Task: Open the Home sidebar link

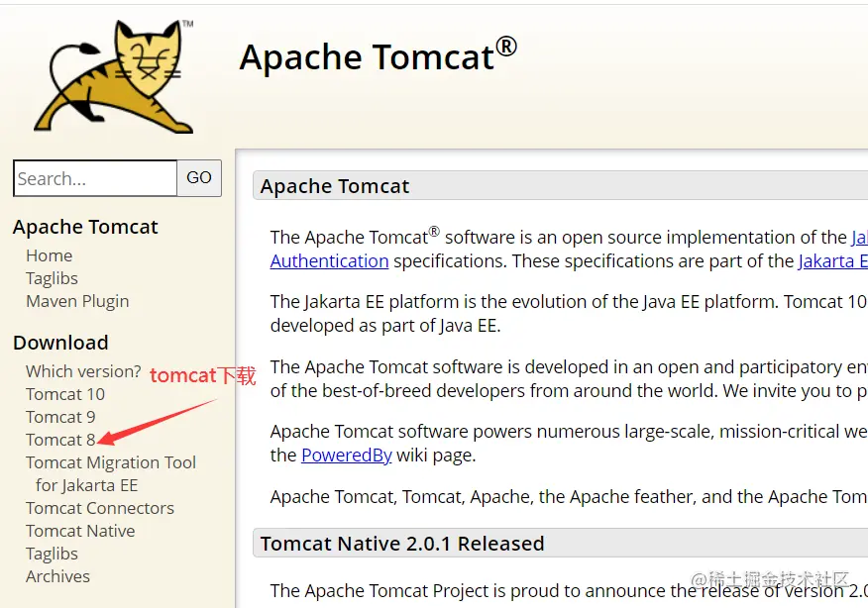Action: click(49, 255)
